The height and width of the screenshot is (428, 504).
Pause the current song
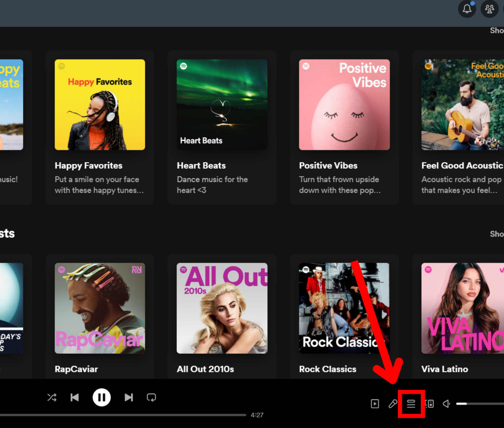point(102,398)
